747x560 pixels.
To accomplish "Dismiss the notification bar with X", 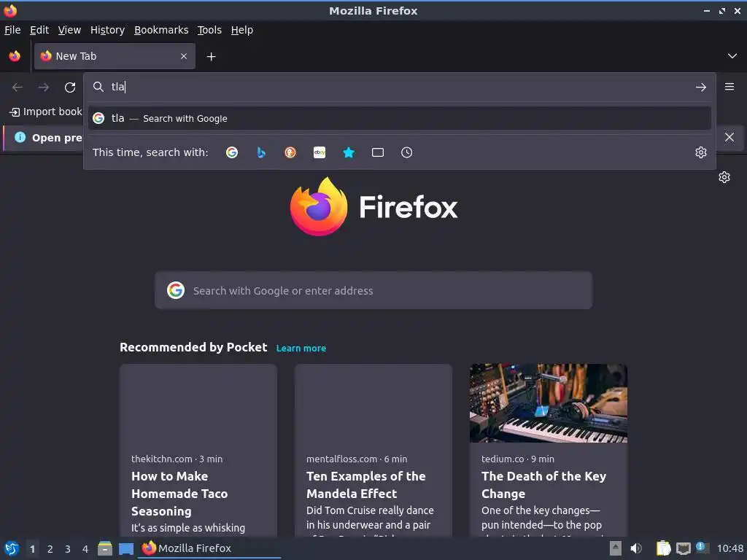I will pyautogui.click(x=729, y=137).
